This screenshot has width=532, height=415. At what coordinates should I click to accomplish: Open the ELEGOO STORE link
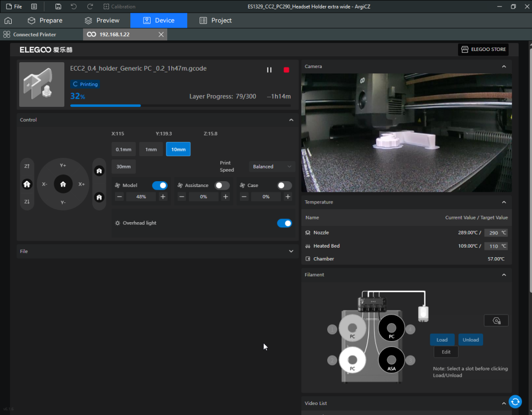tap(483, 49)
